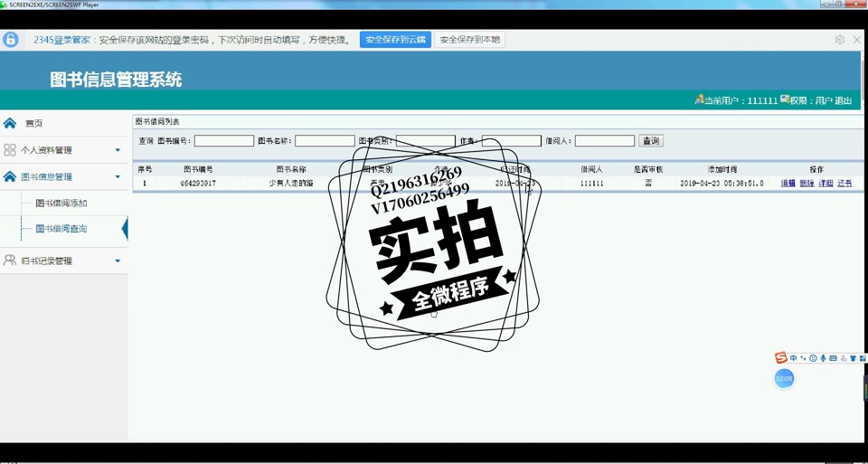Click the lock icon of 2345登录管家

pyautogui.click(x=11, y=40)
